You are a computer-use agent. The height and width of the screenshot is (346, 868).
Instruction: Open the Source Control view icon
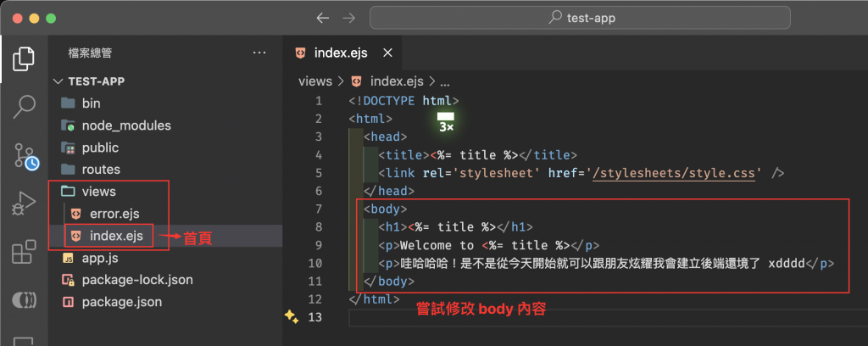25,155
